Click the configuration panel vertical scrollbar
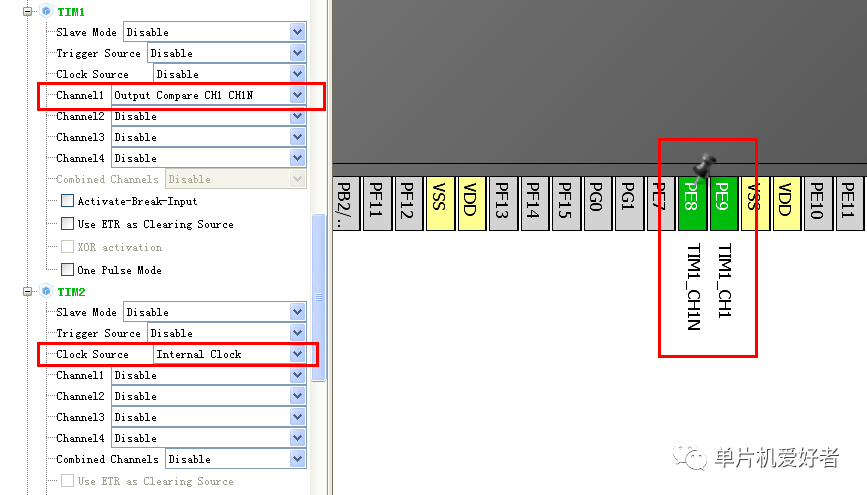The image size is (867, 495). coord(318,297)
